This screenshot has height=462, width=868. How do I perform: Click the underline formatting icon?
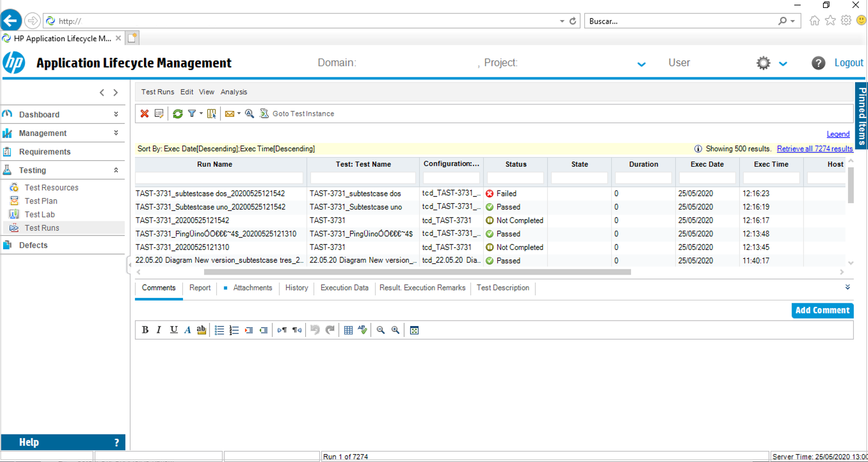[x=173, y=330]
